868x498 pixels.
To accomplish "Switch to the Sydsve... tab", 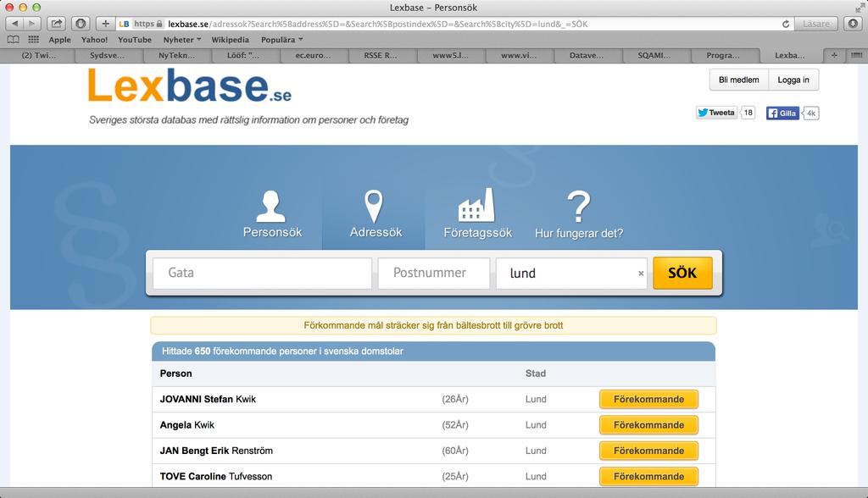I will [108, 55].
